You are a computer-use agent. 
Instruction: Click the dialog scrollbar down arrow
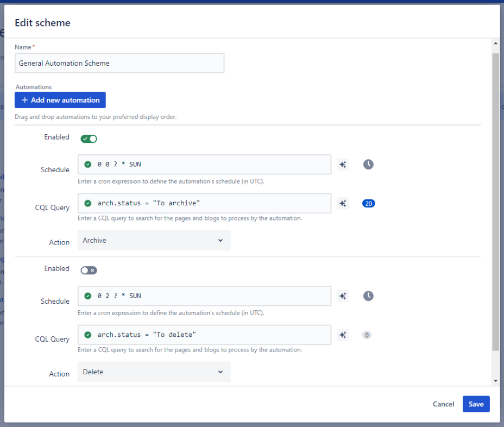coord(495,381)
